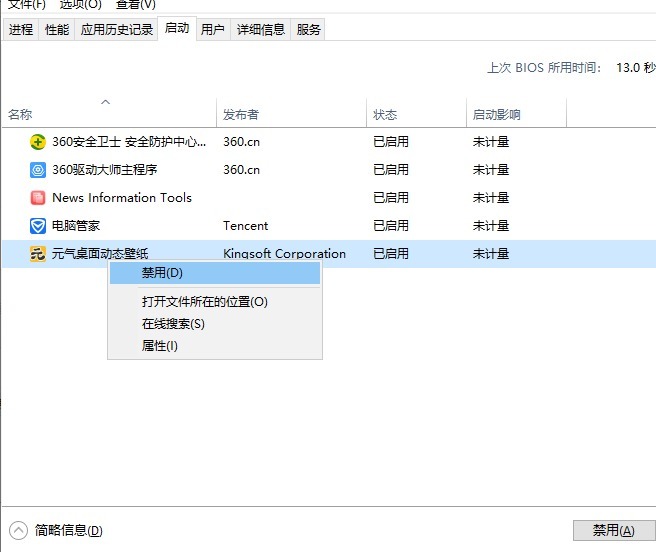This screenshot has height=552, width=656.
Task: Click the 禁用(A) button
Action: (613, 531)
